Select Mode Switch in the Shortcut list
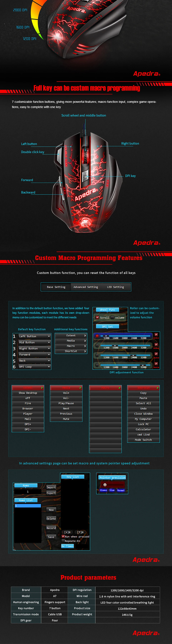The width and height of the screenshot is (172, 644). [x=144, y=440]
